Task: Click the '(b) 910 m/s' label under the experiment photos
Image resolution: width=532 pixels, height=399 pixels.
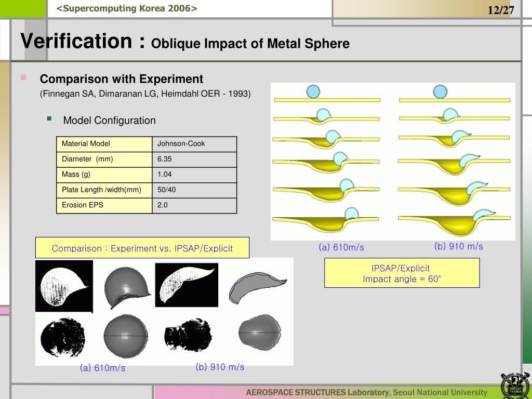Action: [x=220, y=367]
